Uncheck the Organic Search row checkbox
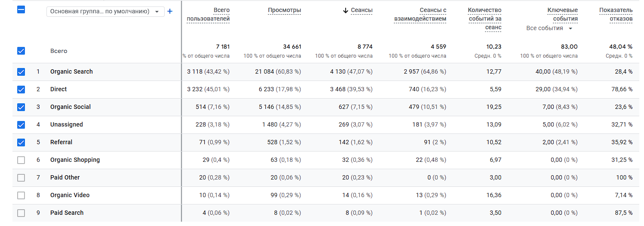The image size is (644, 226). point(21,72)
